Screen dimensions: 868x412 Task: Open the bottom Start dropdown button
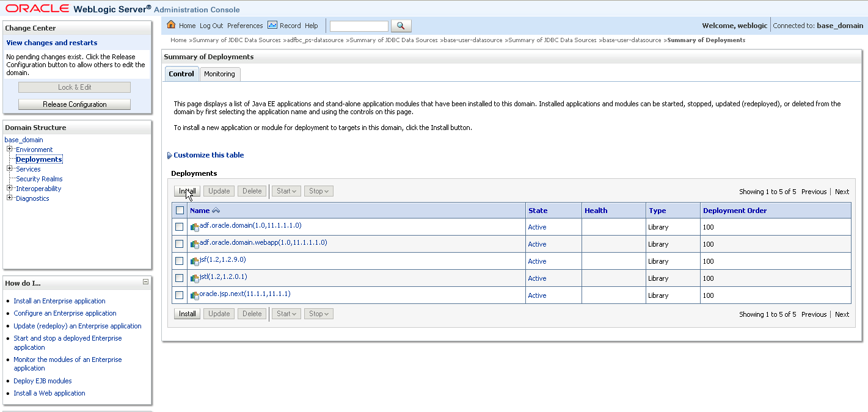coord(286,314)
